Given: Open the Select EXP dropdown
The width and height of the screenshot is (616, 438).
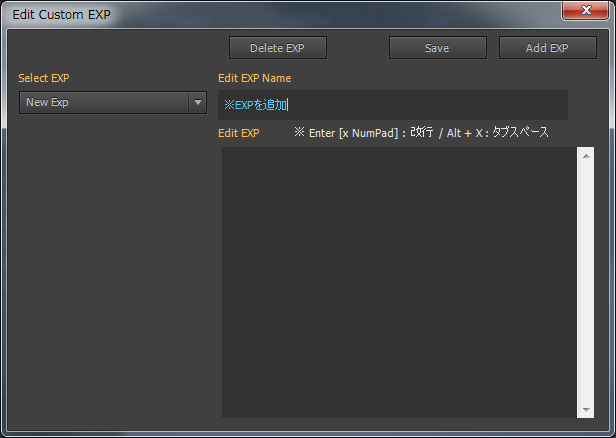Looking at the screenshot, I should [x=113, y=103].
